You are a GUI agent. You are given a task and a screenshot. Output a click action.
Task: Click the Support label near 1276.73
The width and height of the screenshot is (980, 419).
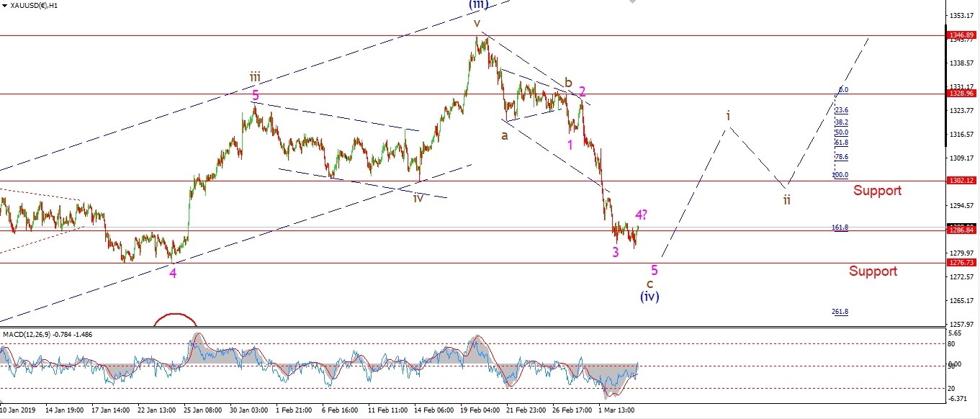click(x=873, y=271)
